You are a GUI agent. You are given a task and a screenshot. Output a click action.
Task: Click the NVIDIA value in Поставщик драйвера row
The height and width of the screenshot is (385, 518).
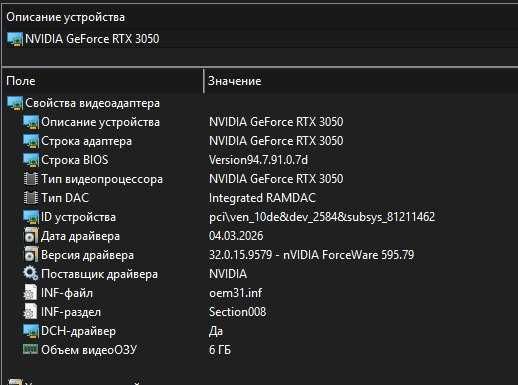228,274
